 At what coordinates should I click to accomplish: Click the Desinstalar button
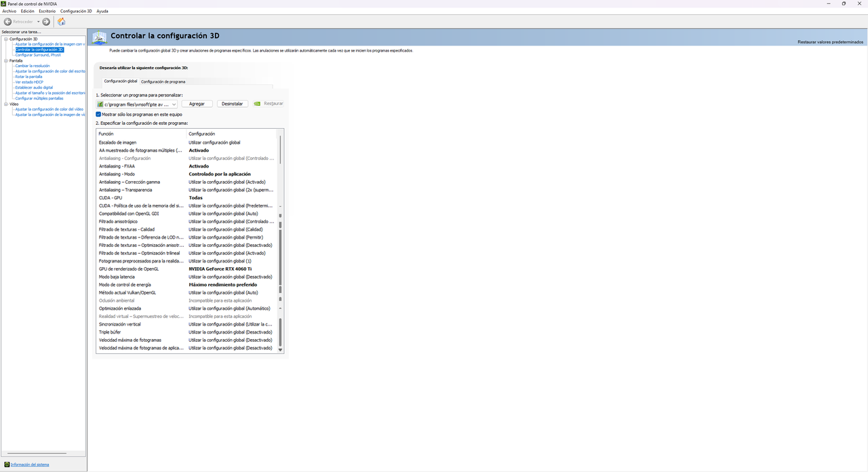click(232, 104)
